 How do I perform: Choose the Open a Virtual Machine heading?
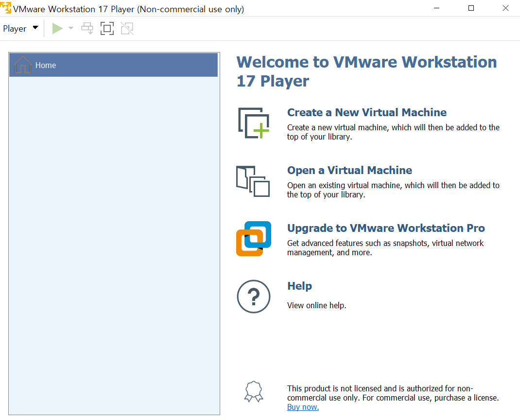tap(349, 170)
